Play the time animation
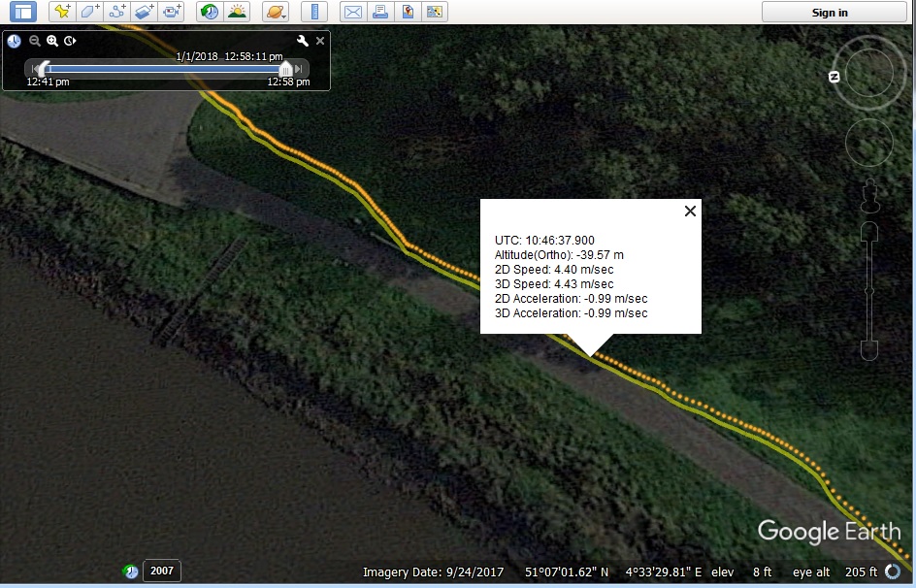The width and height of the screenshot is (916, 588). [70, 41]
